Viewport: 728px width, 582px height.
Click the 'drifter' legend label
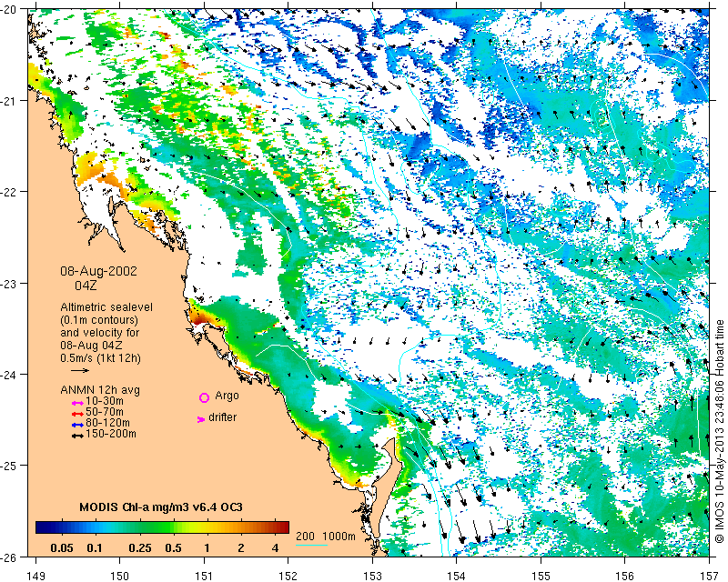222,417
